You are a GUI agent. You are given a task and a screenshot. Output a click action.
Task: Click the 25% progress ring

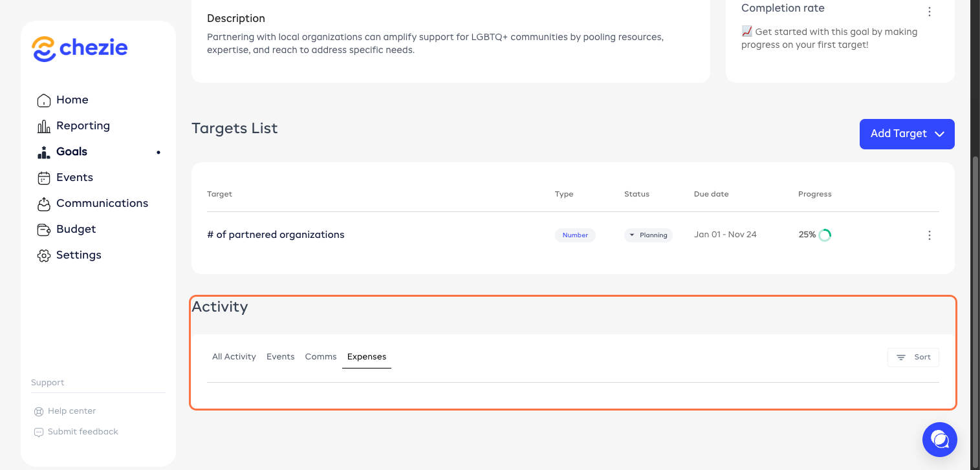coord(825,235)
